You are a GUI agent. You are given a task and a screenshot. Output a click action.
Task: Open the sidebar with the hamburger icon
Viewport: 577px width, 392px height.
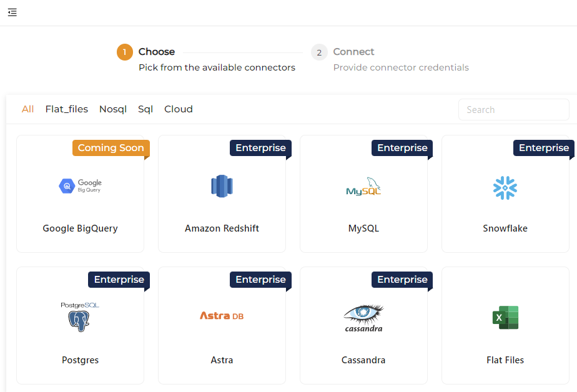(12, 12)
